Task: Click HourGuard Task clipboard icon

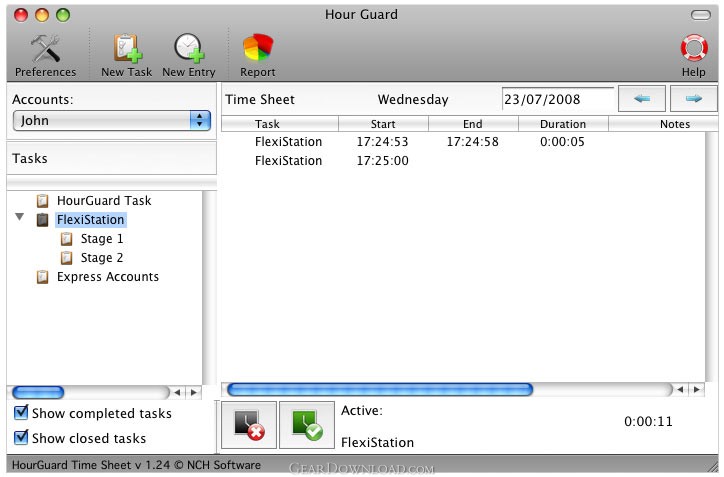Action: point(42,201)
